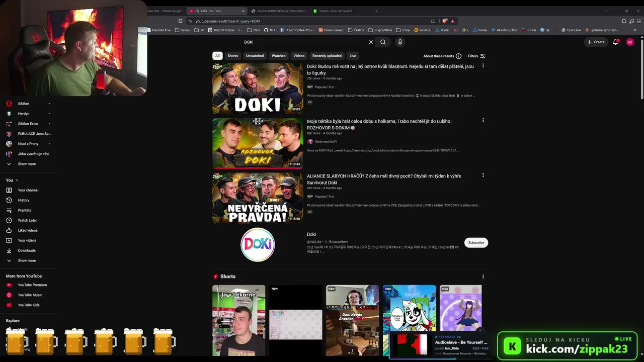
Task: Select the Shorts filter chip
Action: 232,56
